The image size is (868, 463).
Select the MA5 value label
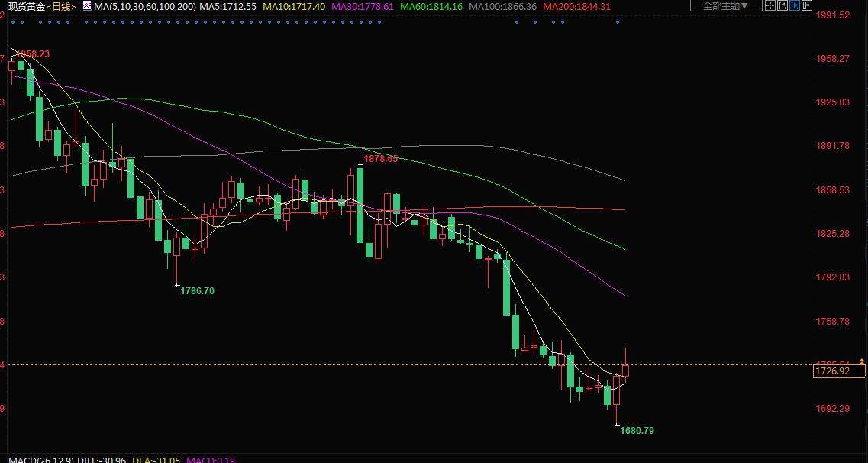click(227, 6)
